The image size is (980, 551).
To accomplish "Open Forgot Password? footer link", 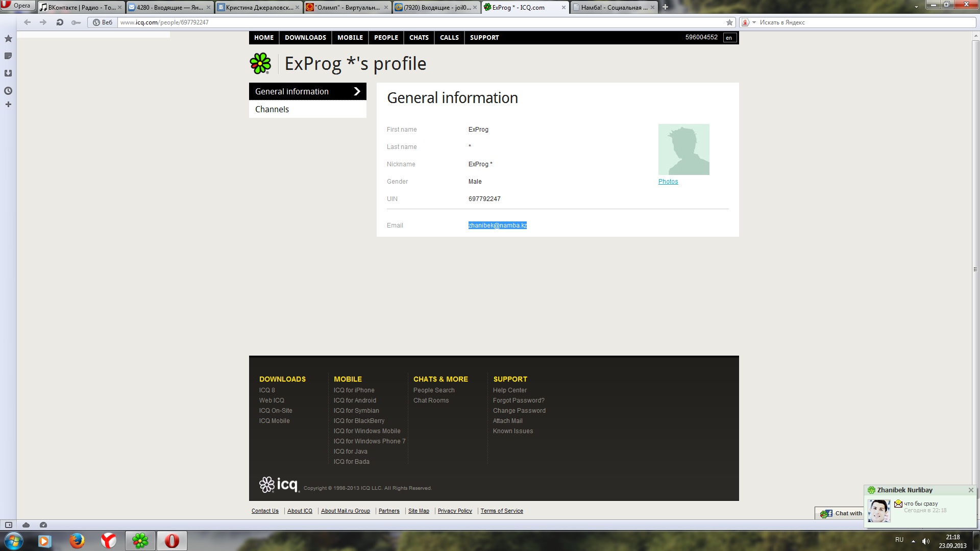I will (x=519, y=400).
